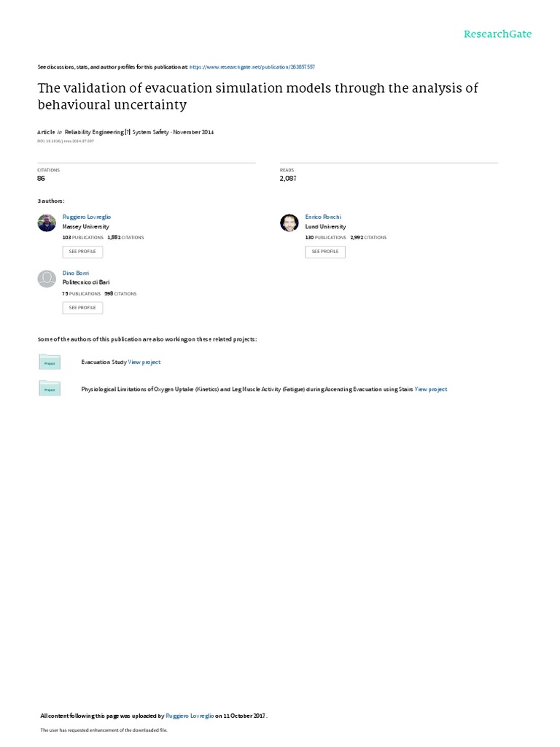The width and height of the screenshot is (560, 747).
Task: Click the 2,087 reads count
Action: point(288,178)
